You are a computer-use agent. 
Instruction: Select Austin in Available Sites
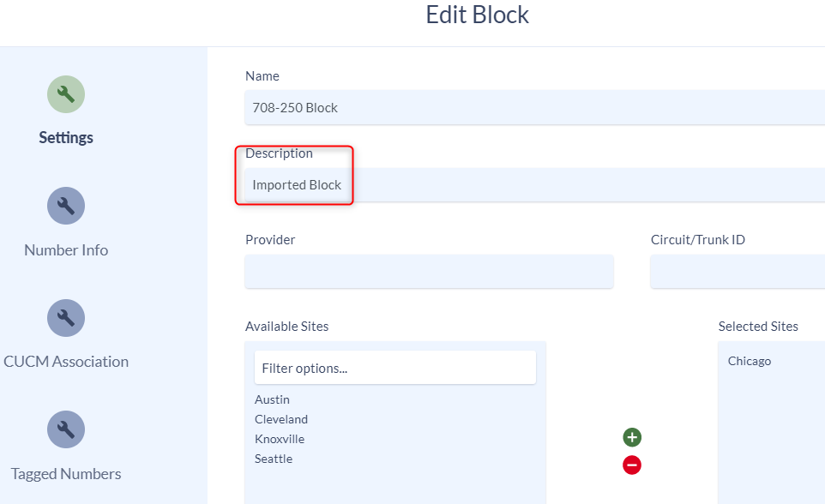272,399
